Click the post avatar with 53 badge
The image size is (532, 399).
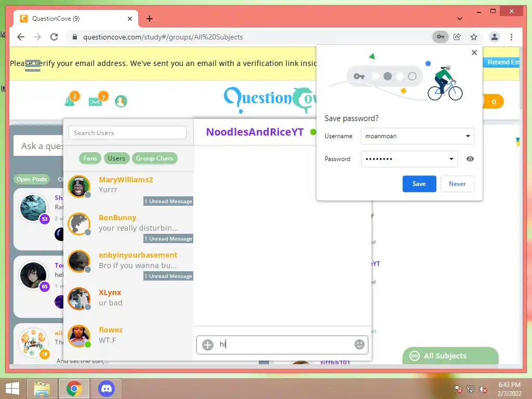click(x=34, y=207)
